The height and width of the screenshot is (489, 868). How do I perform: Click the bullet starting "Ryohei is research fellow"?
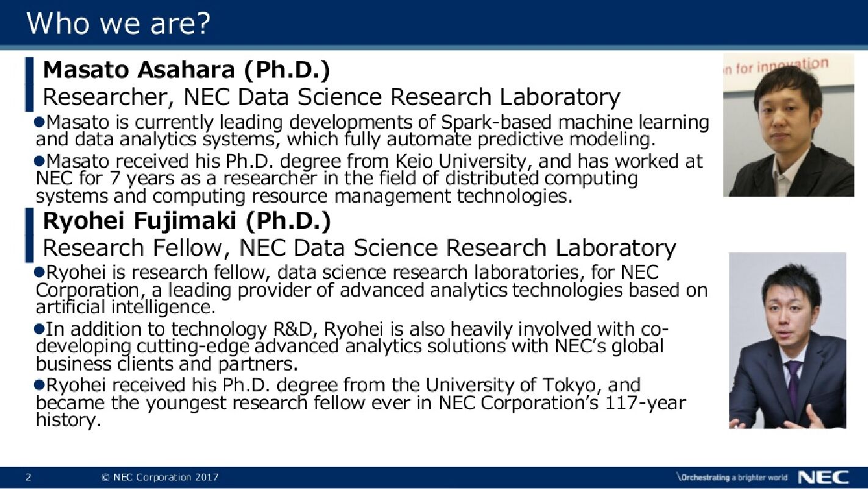coord(371,289)
